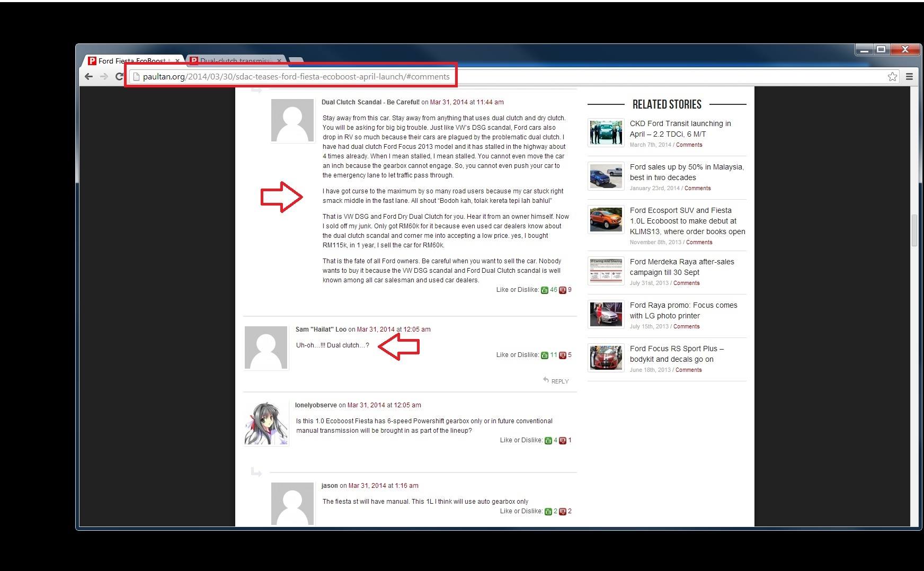The height and width of the screenshot is (571, 924).
Task: Click the browser back arrow
Action: click(89, 77)
